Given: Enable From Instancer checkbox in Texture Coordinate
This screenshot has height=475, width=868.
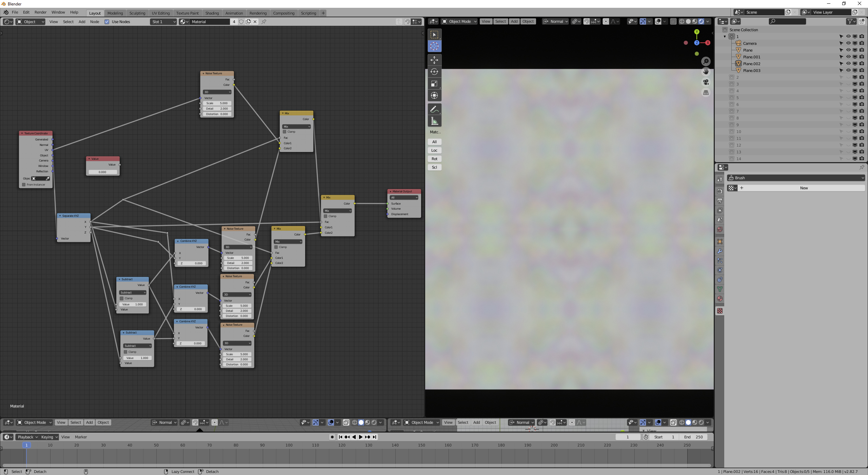Looking at the screenshot, I should 24,185.
